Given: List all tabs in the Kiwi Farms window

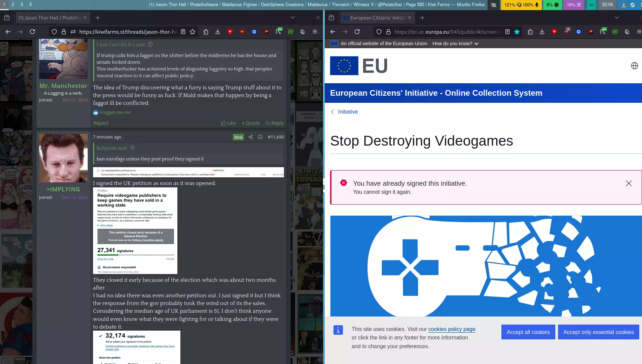Looking at the screenshot, I should (293, 18).
